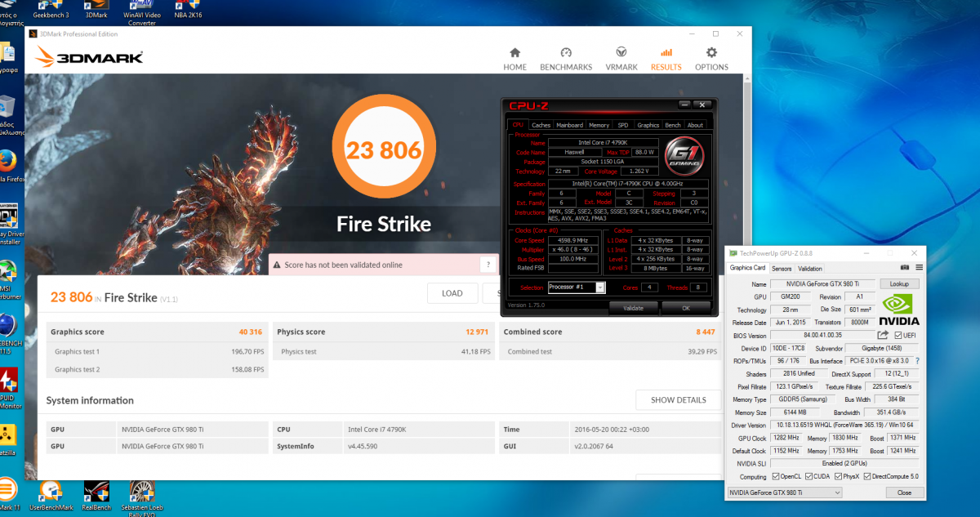
Task: Click the BIOS share/export icon in GPU-Z
Action: coord(883,335)
